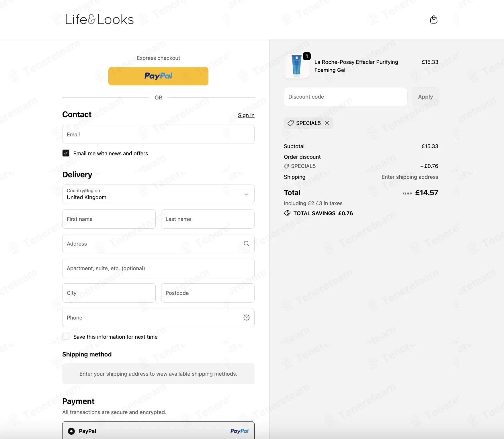Click the order discount SPECIAL5 tag icon
Image resolution: width=504 pixels, height=439 pixels.
tap(286, 166)
